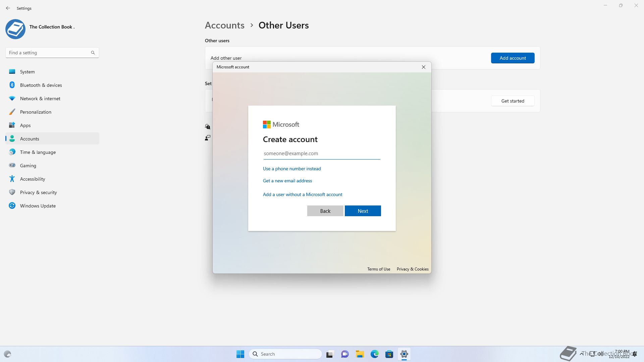This screenshot has width=644, height=362.
Task: Click Use a phone number instead
Action: click(292, 169)
